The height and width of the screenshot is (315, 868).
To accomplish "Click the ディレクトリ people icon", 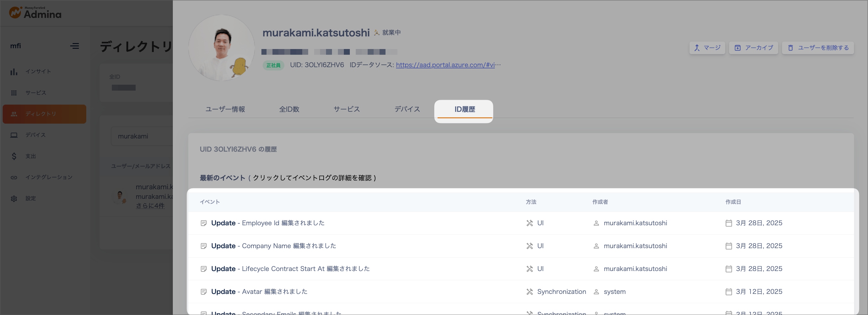I will coord(14,114).
